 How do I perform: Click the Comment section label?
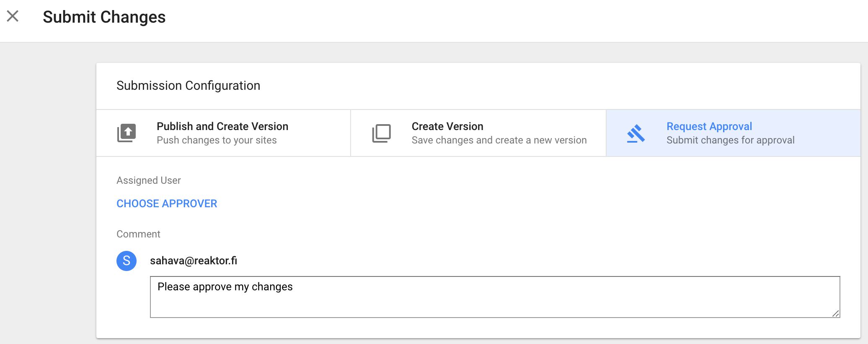[x=138, y=234]
